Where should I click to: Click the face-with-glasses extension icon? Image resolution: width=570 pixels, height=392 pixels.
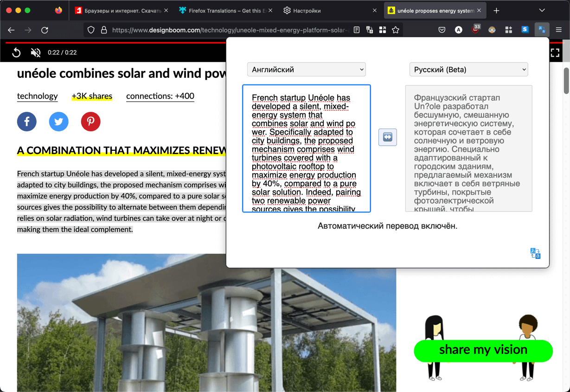click(x=492, y=30)
